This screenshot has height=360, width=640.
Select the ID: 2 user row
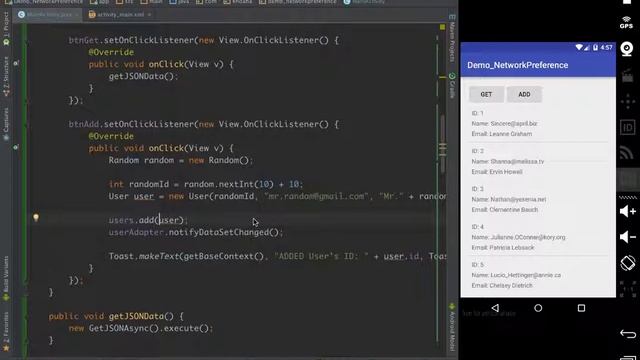539,161
